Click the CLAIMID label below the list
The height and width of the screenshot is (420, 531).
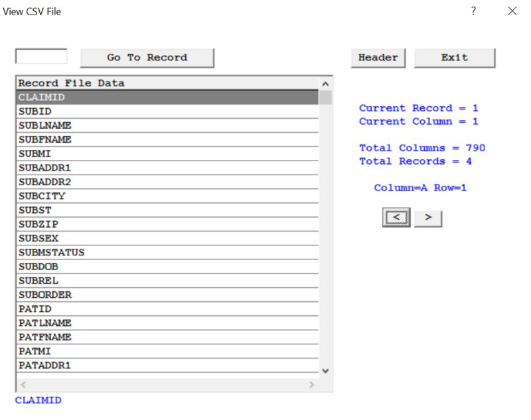[37, 400]
